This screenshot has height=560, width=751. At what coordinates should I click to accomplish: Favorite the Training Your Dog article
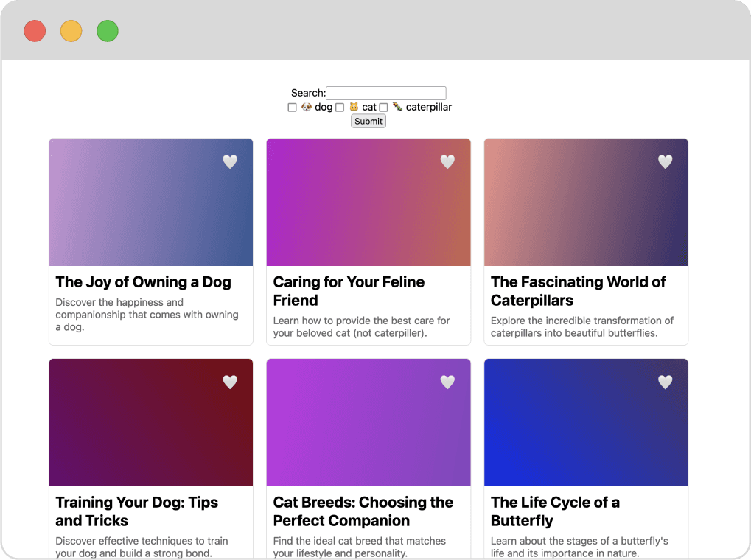pos(229,382)
